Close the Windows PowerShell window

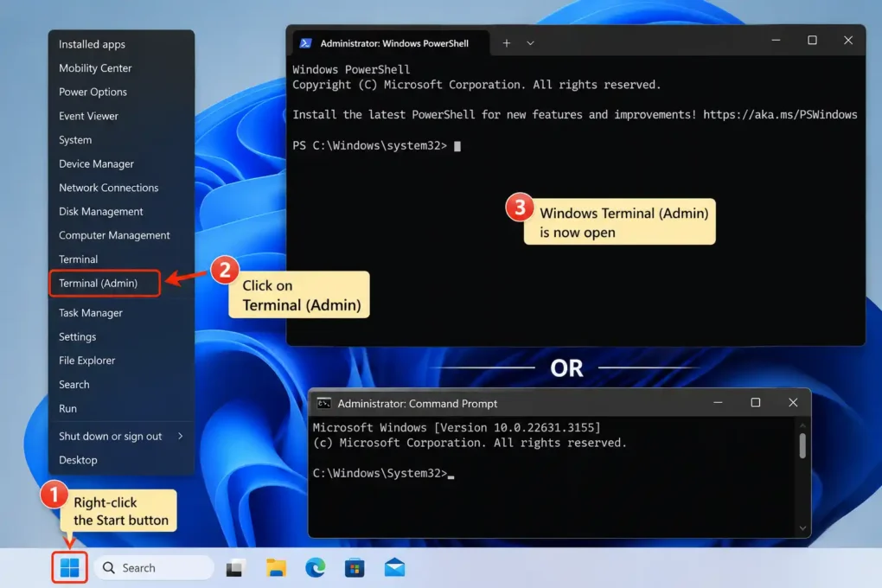(847, 41)
